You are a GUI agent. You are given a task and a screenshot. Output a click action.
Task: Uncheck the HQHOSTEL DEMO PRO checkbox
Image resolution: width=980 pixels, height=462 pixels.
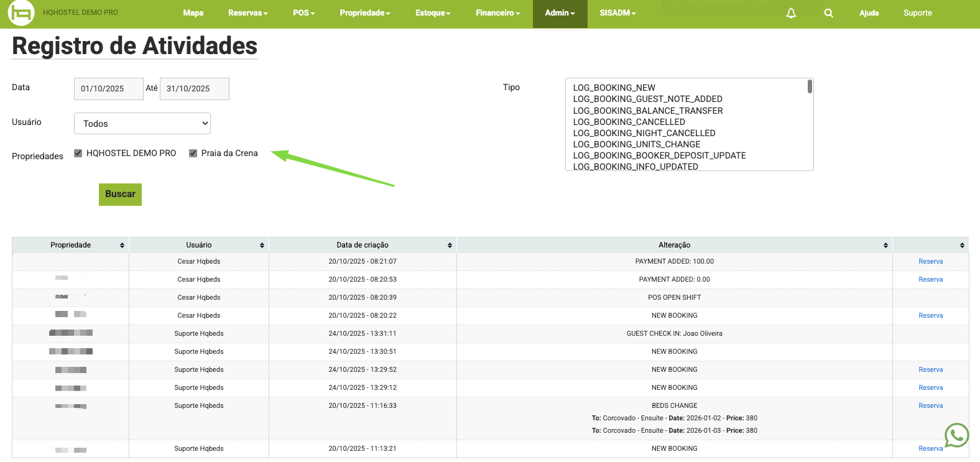[78, 154]
